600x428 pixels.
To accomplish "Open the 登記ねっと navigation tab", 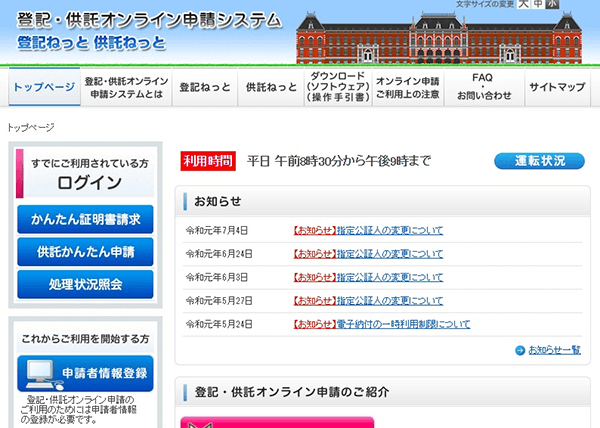I will [205, 87].
